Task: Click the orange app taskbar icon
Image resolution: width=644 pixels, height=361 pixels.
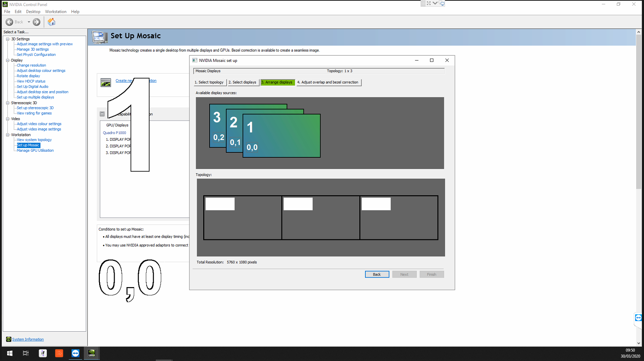Action: 59,353
